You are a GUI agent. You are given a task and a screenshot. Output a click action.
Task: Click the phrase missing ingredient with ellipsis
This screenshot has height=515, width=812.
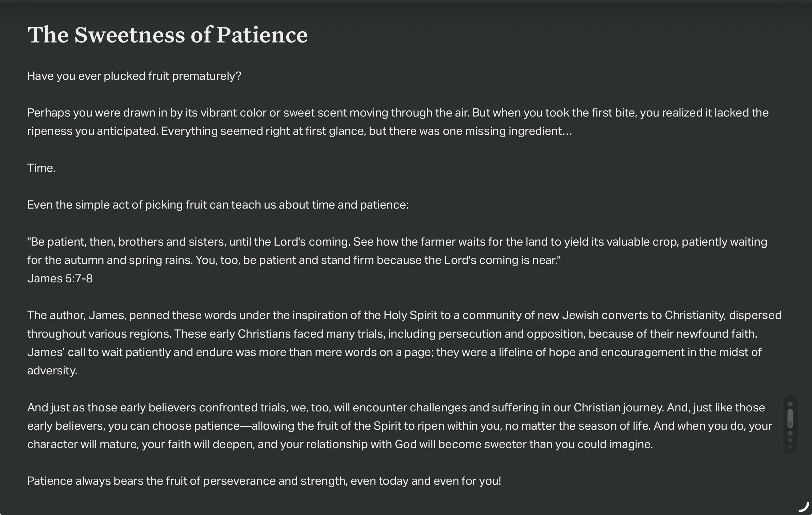click(x=519, y=131)
